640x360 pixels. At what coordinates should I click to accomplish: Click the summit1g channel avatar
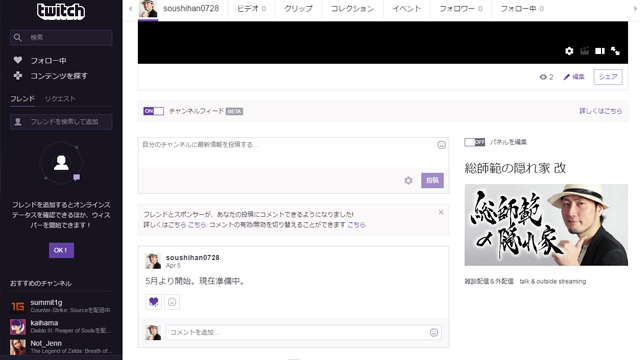[18, 306]
